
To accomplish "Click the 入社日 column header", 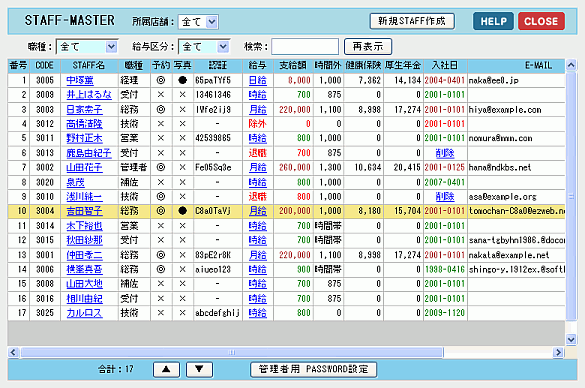I will (x=445, y=66).
